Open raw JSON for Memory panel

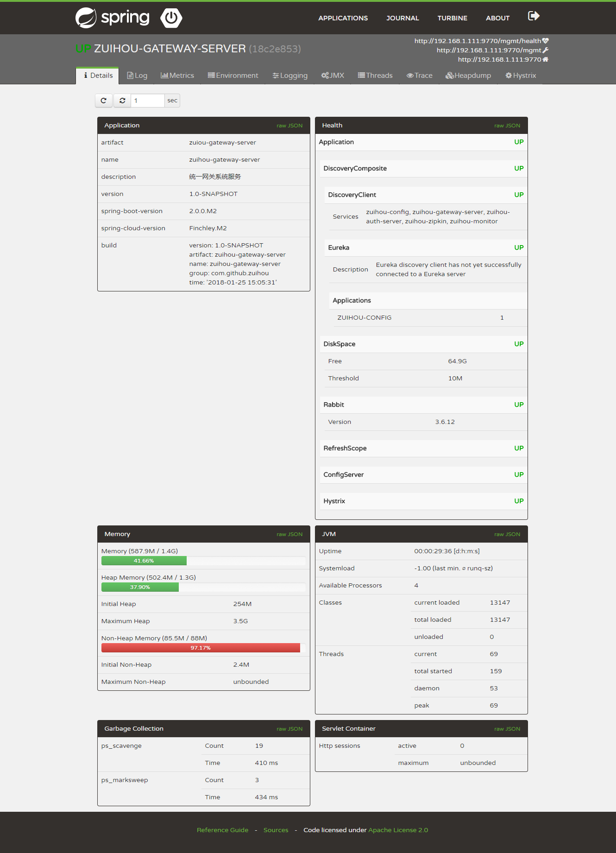click(289, 534)
